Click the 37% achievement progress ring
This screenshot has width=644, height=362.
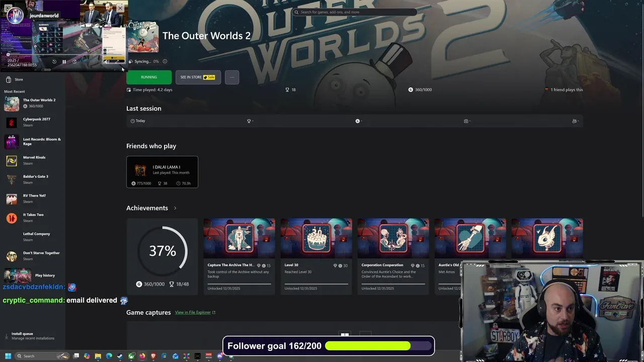coord(163,250)
